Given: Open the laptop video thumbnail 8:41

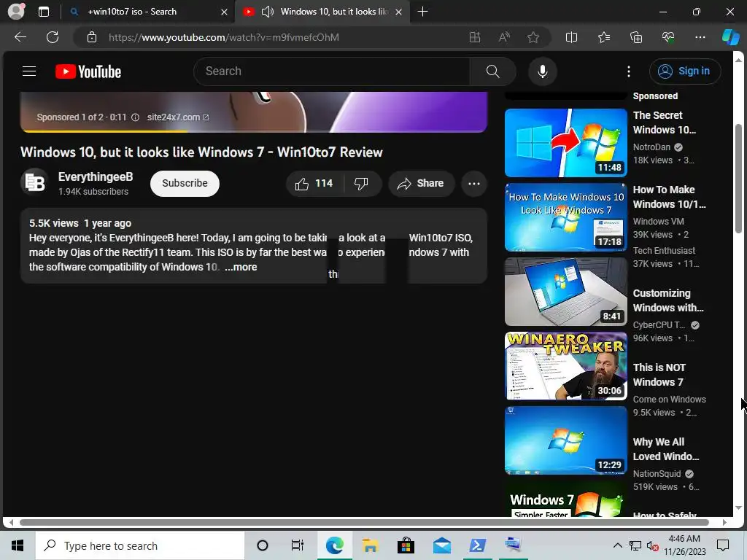Looking at the screenshot, I should (565, 292).
